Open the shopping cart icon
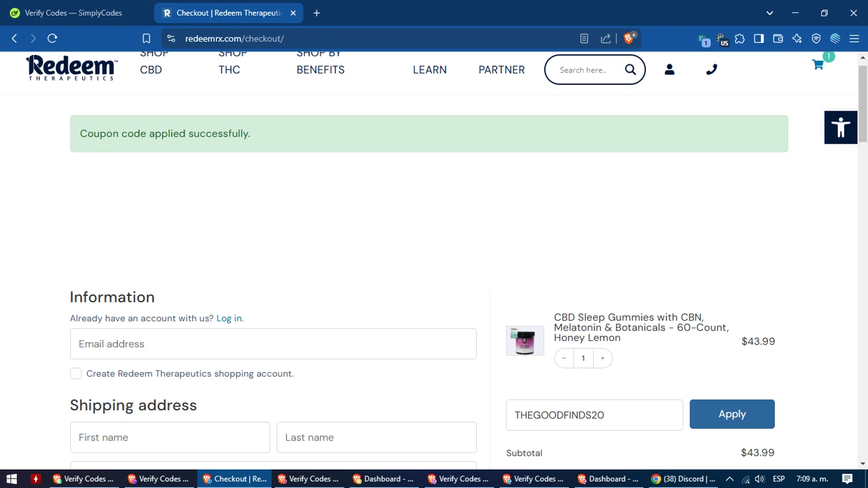This screenshot has height=488, width=868. tap(818, 65)
